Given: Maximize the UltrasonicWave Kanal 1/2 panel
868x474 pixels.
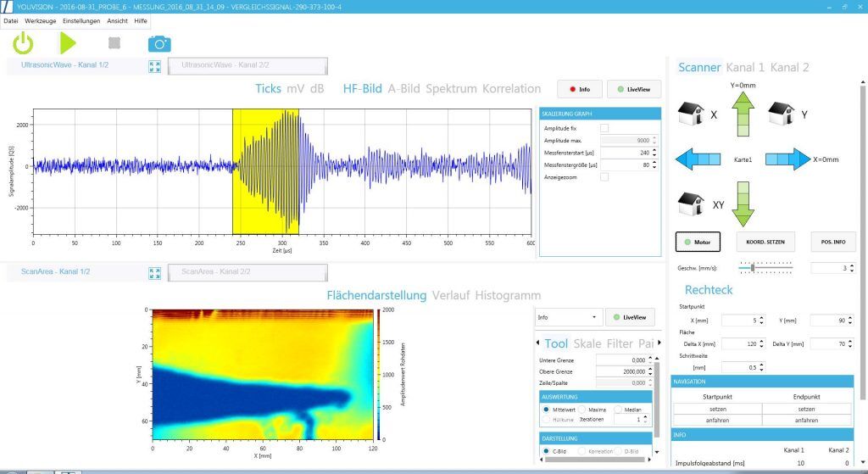Looking at the screenshot, I should coord(154,65).
